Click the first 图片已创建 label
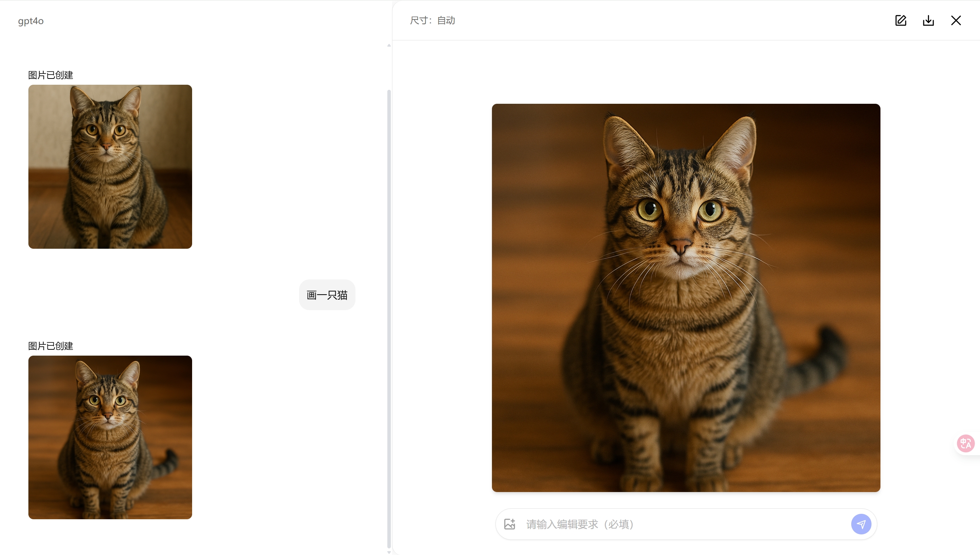The width and height of the screenshot is (980, 555). point(50,75)
